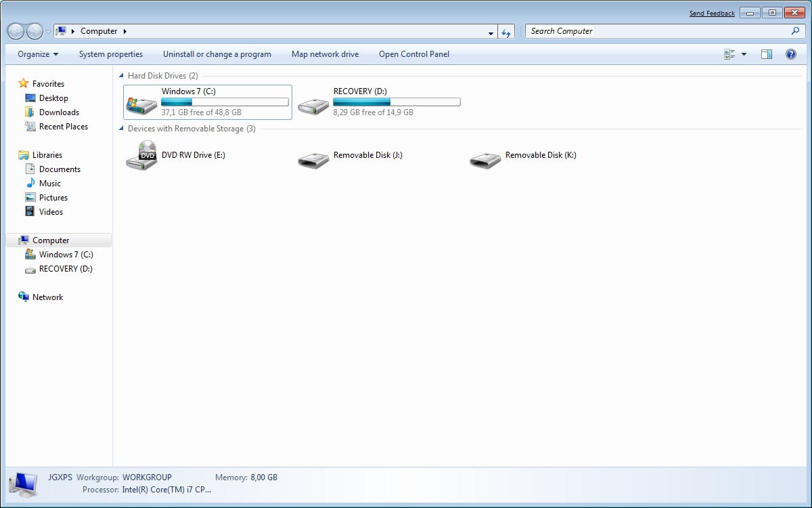This screenshot has height=508, width=812.
Task: Open System properties
Action: [x=111, y=54]
